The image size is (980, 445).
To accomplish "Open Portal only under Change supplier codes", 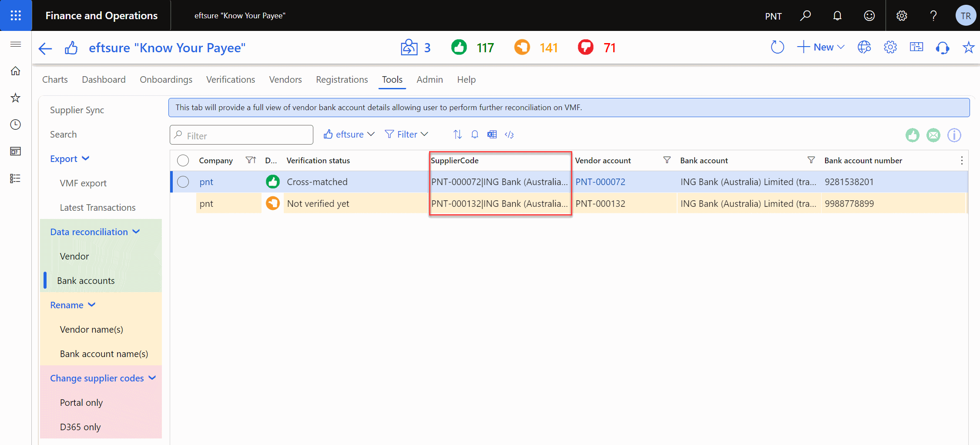I will [x=81, y=403].
